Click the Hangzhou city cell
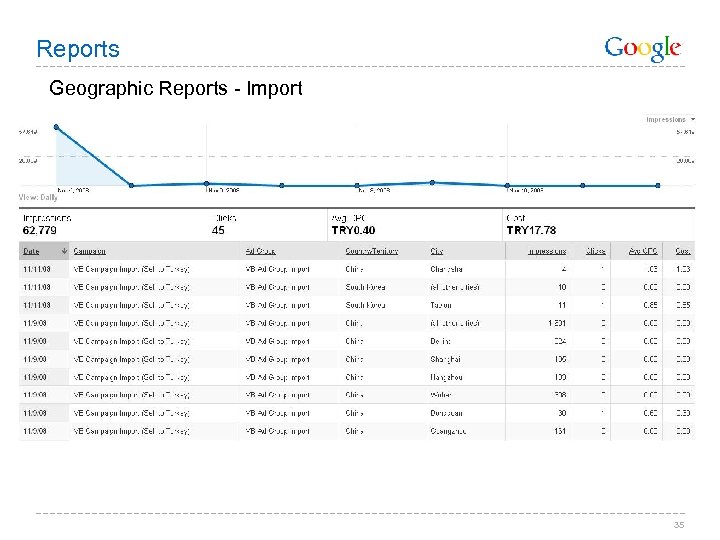This screenshot has height=540, width=720. coord(446,377)
